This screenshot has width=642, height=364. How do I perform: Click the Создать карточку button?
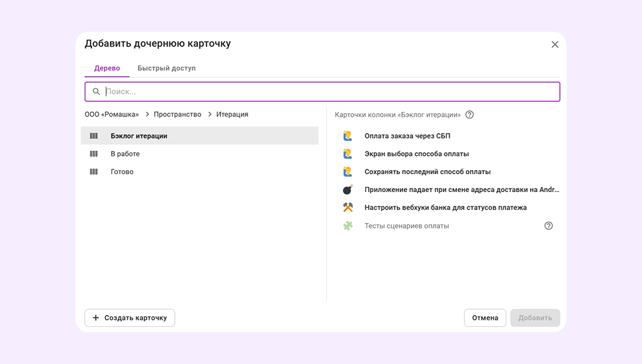130,318
